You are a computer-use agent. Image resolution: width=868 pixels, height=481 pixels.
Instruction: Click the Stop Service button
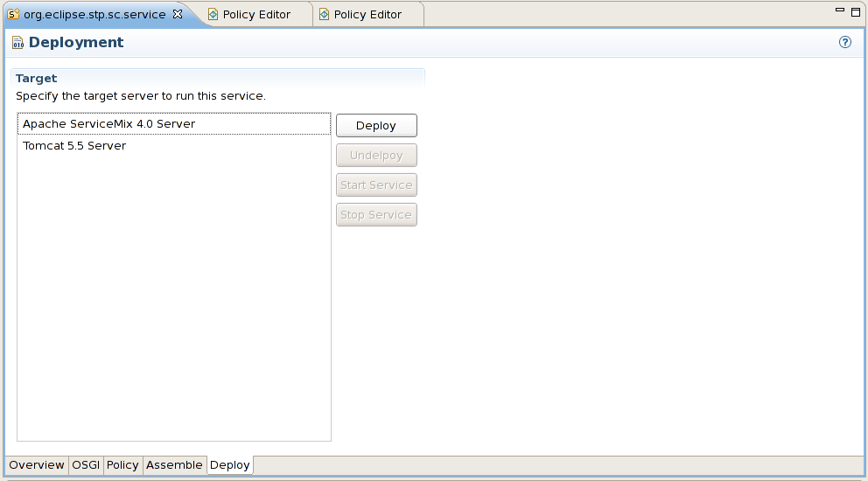coord(376,215)
